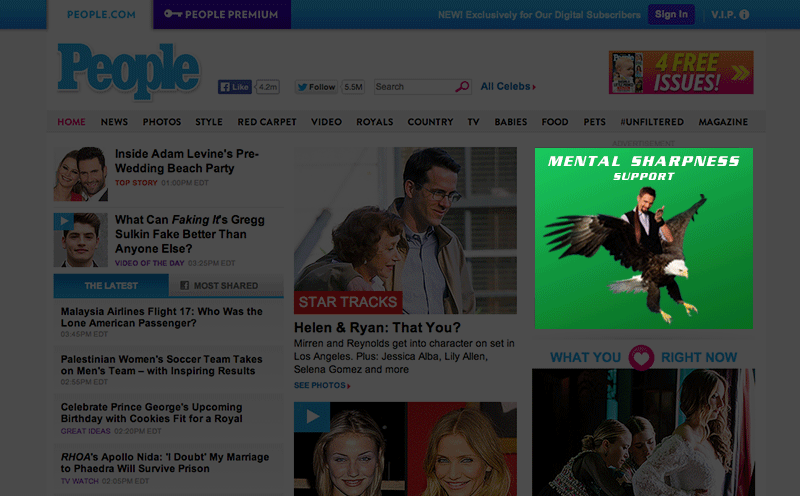800x496 pixels.
Task: Open the PETS menu item
Action: (x=594, y=122)
